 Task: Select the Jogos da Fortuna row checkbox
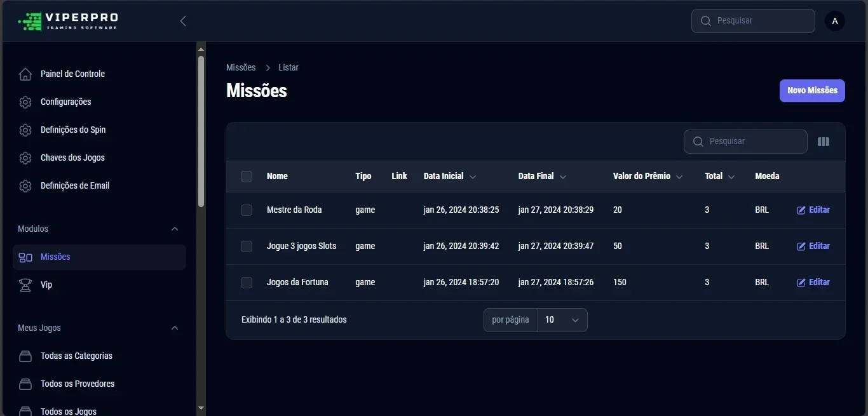(x=247, y=283)
